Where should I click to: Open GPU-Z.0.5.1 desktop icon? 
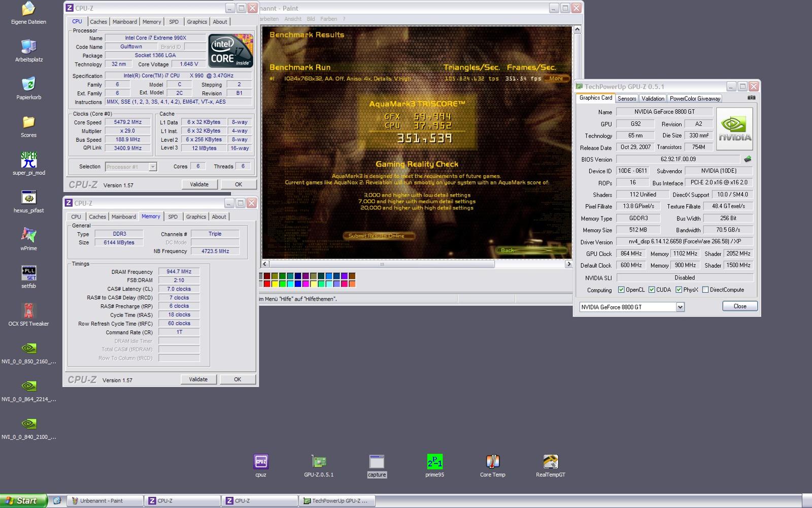point(319,466)
